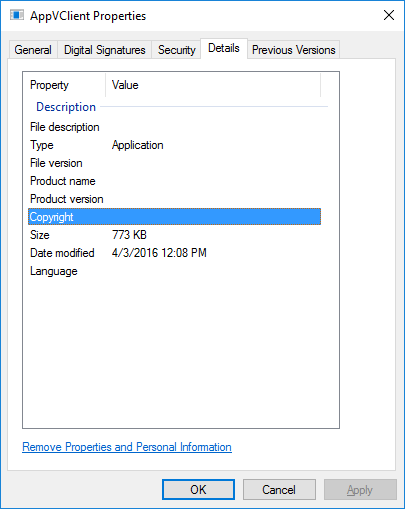
Task: Switch to the General tab
Action: point(33,50)
